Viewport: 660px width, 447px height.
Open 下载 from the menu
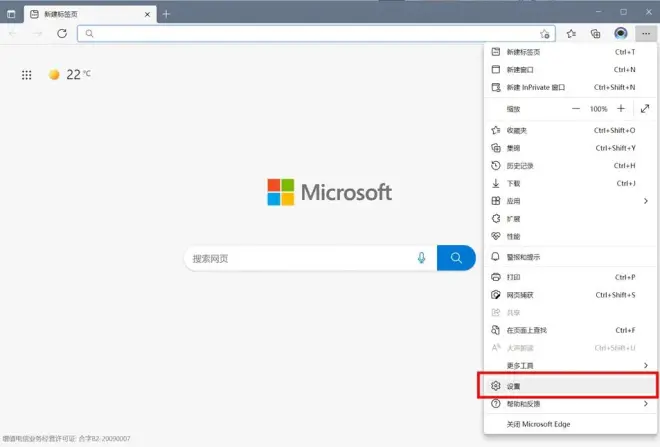570,184
